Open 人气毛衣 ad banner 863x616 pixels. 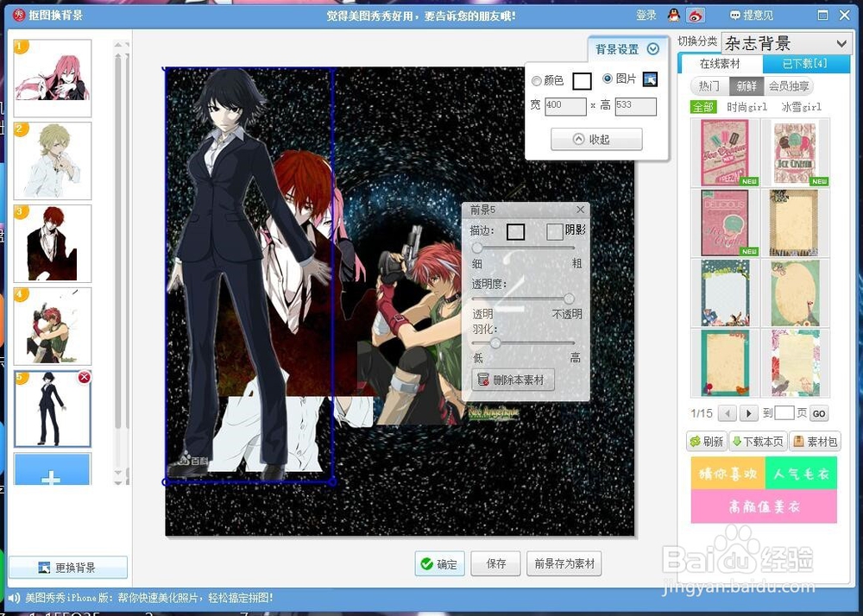(x=801, y=473)
